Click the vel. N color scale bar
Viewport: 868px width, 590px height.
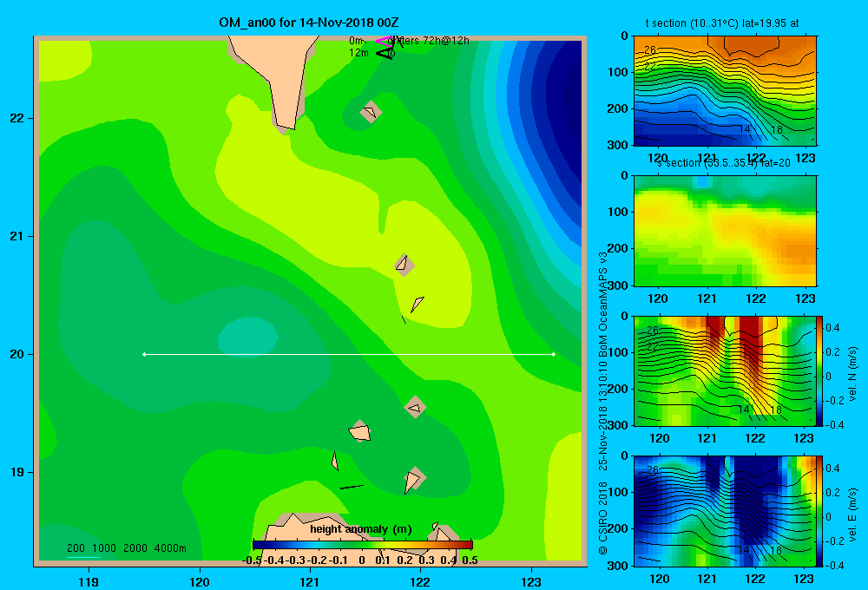click(x=819, y=370)
